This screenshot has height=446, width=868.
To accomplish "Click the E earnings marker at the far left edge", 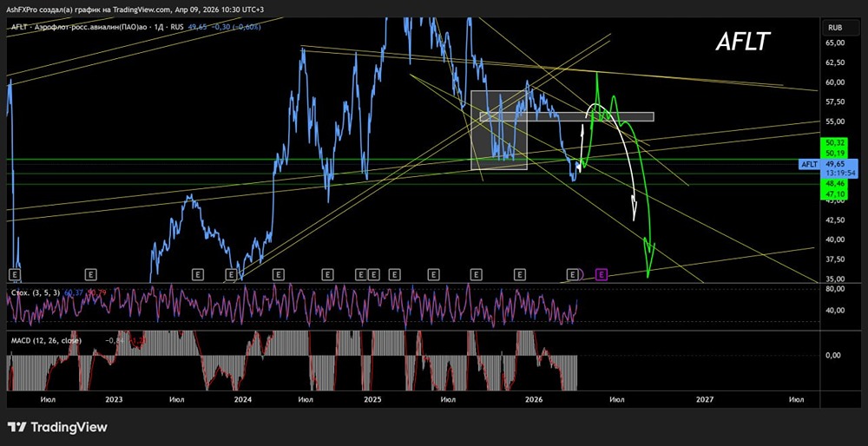I will [15, 273].
